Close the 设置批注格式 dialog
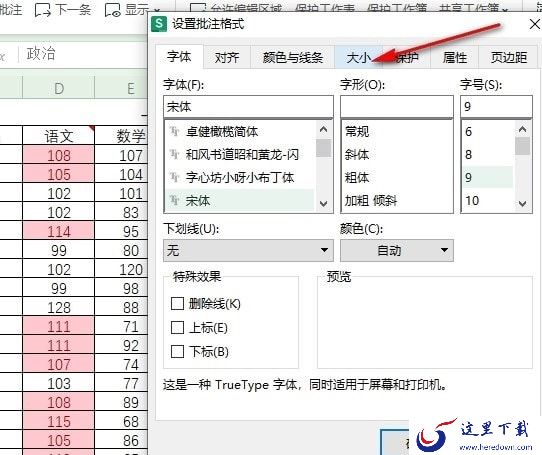This screenshot has height=455, width=542. pos(534,24)
